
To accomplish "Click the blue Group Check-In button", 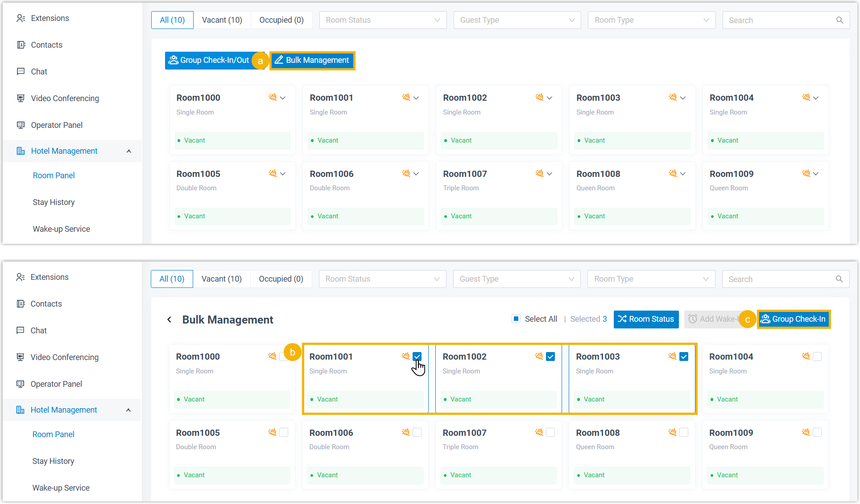I will click(x=794, y=319).
